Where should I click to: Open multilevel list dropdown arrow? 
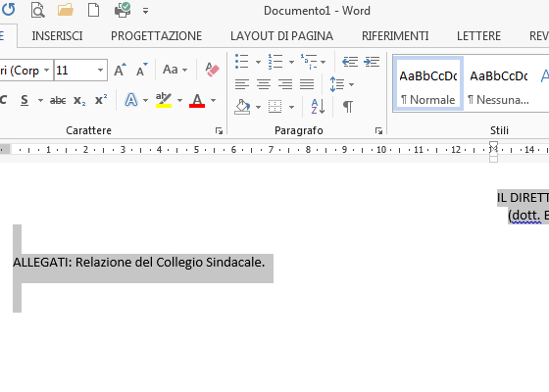point(323,62)
